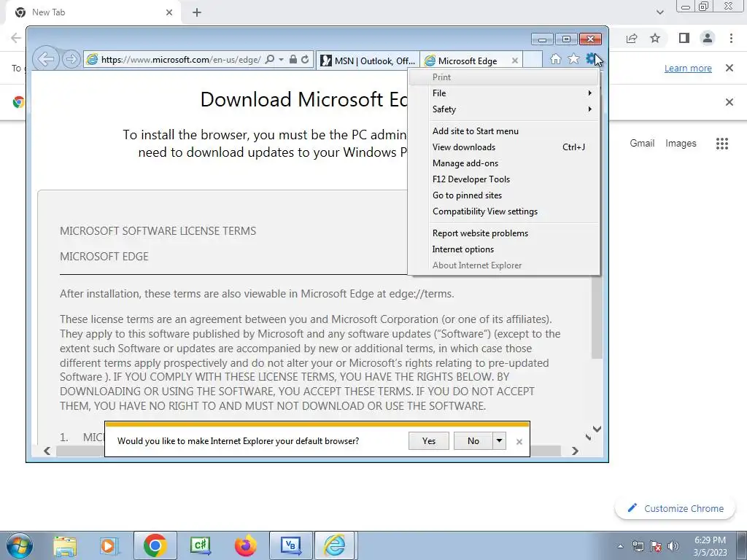Click the volume speaker tray icon
Screen dimensions: 747x560
(673, 546)
